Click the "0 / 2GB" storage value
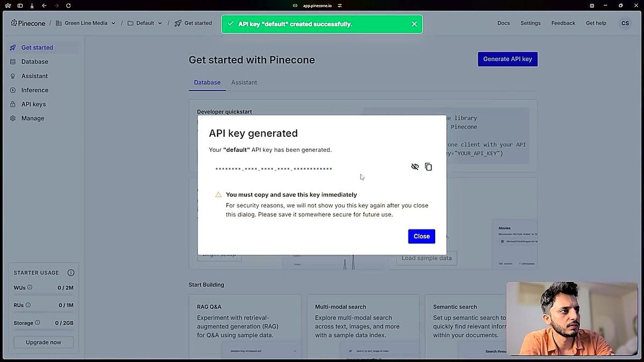 (x=64, y=323)
